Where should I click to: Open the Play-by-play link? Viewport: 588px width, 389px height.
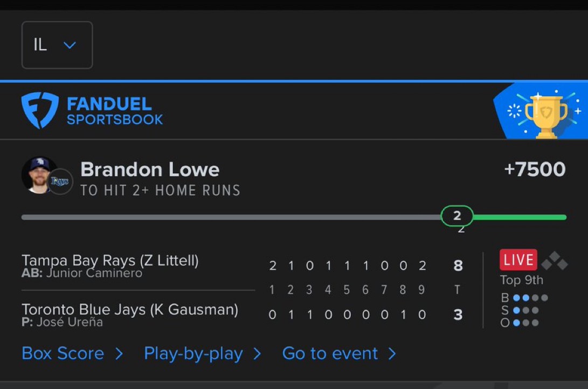tap(193, 354)
